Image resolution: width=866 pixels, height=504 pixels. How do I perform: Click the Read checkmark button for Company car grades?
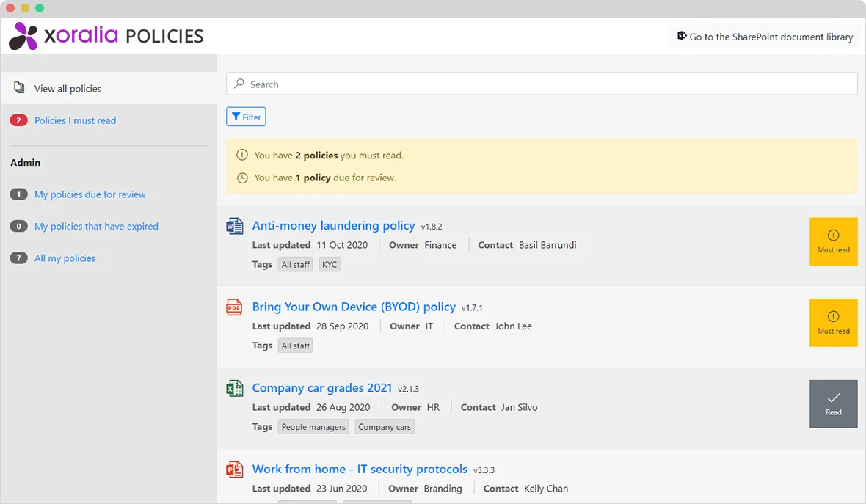pyautogui.click(x=834, y=404)
